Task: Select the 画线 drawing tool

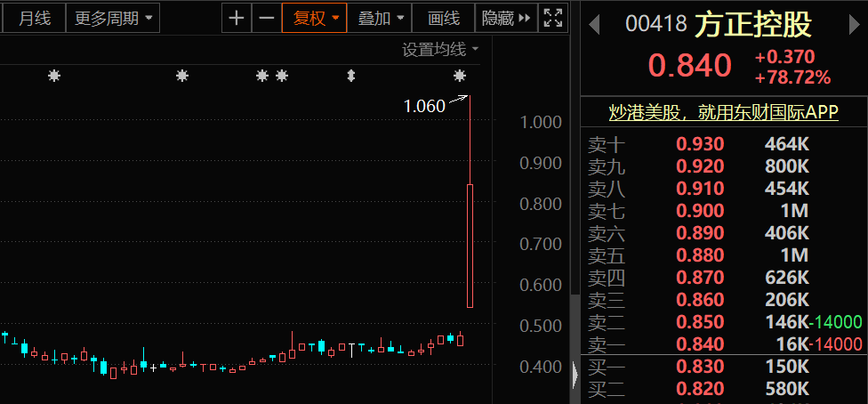Action: point(443,18)
